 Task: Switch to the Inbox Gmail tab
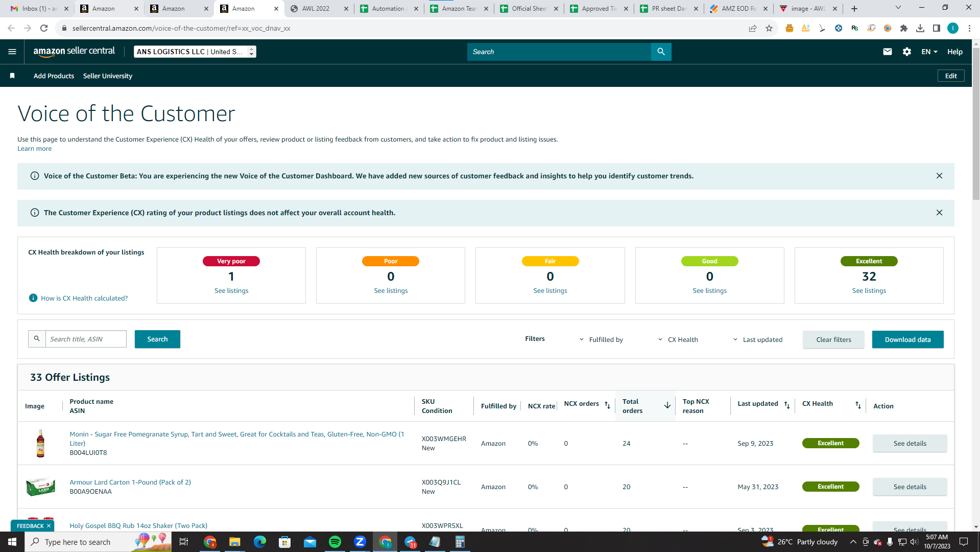tap(40, 9)
